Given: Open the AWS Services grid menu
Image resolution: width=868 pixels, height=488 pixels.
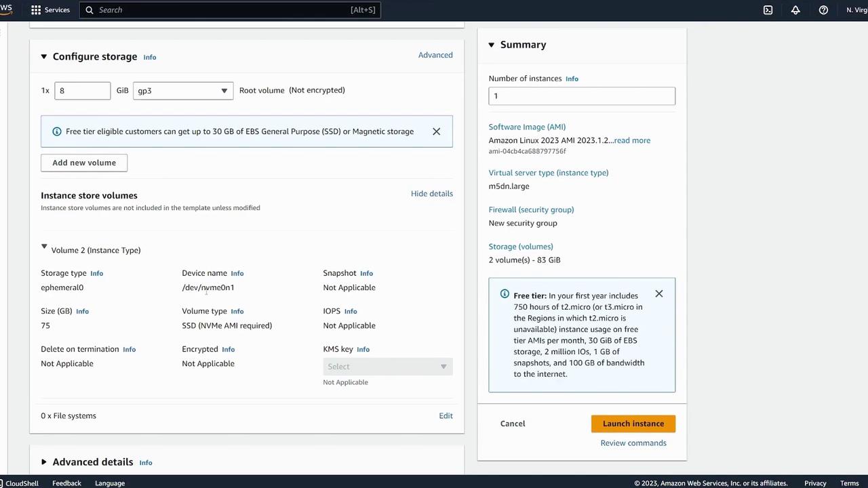Looking at the screenshot, I should pyautogui.click(x=36, y=10).
